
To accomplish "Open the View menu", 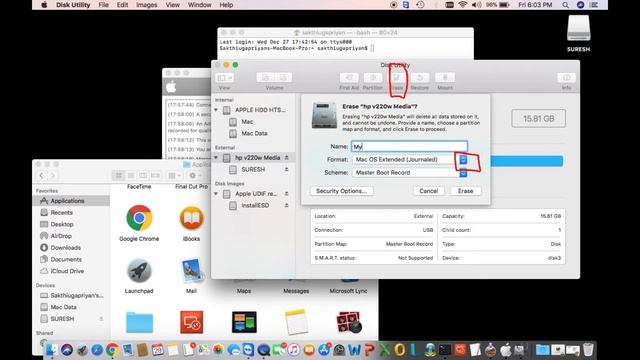I will pyautogui.click(x=173, y=5).
